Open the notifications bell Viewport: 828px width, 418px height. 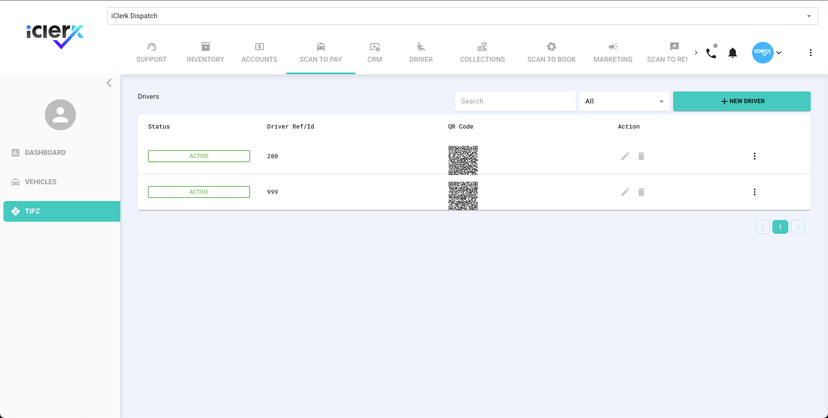pyautogui.click(x=733, y=53)
